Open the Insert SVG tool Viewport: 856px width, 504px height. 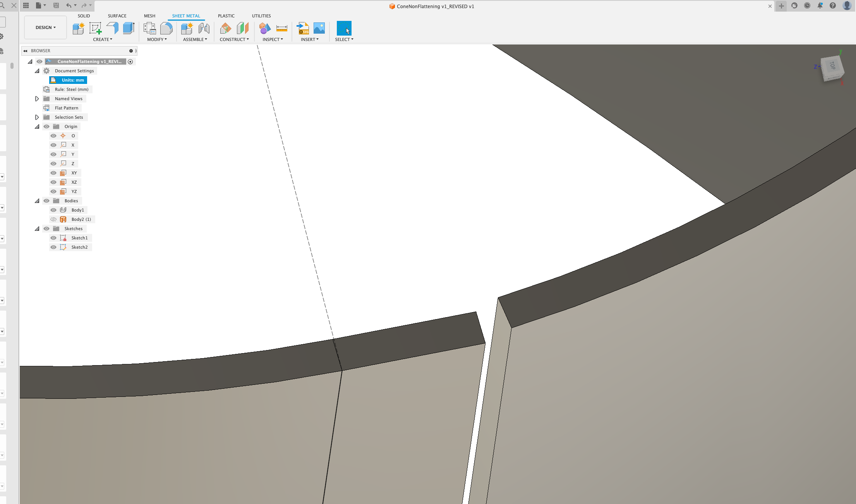click(x=302, y=28)
